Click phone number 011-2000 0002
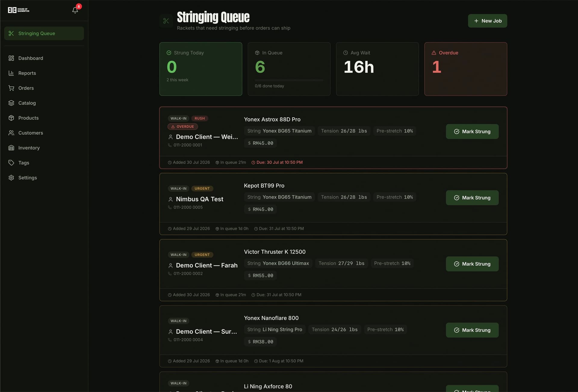Screen dimensions: 578x392 [188, 273]
